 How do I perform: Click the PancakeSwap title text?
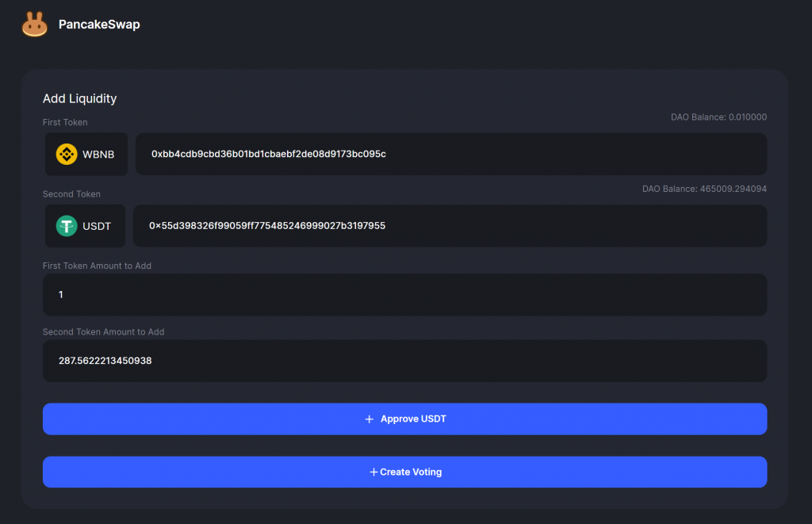coord(99,25)
